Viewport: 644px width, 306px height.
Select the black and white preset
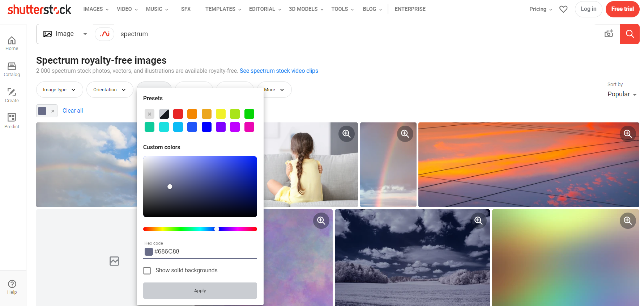click(x=164, y=114)
